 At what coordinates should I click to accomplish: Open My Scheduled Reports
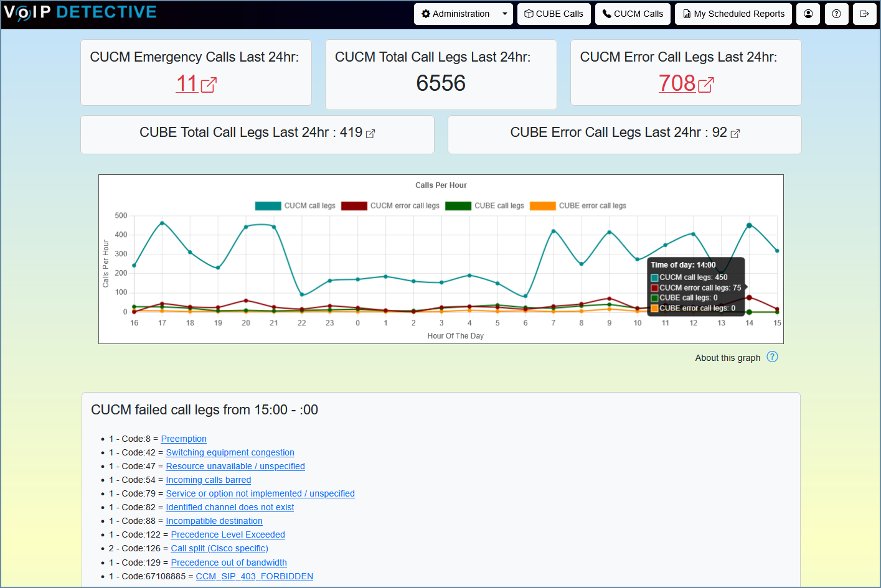click(x=733, y=14)
